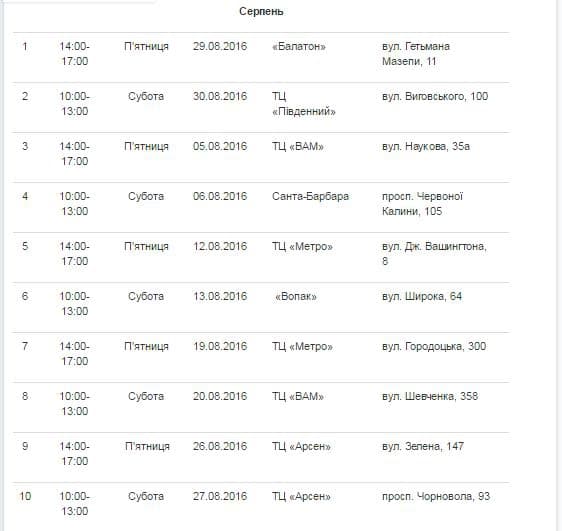Select the address просп. Чорновола, 93

pyautogui.click(x=436, y=496)
